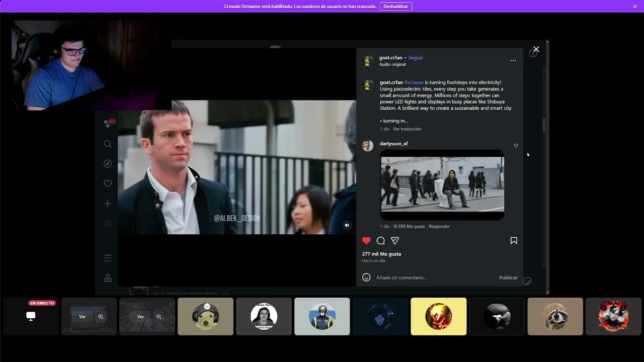Image resolution: width=644 pixels, height=362 pixels.
Task: Unlike the post with the red heart
Action: tap(366, 241)
